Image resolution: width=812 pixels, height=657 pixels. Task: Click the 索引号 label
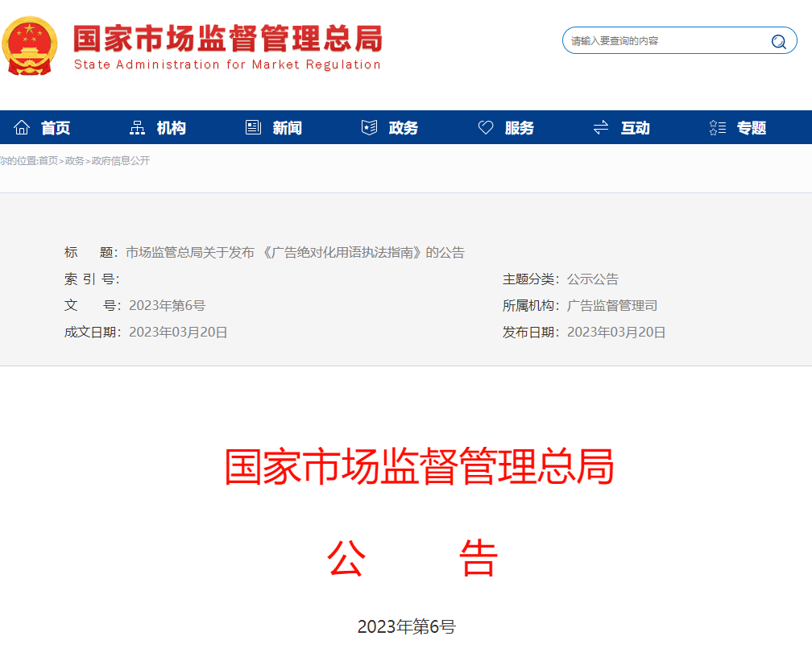pos(92,279)
